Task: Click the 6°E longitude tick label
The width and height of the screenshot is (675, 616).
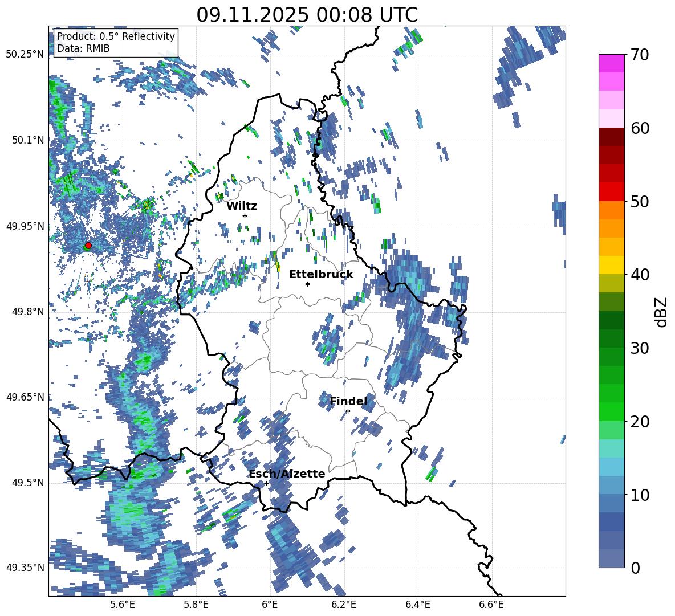Action: [x=270, y=605]
